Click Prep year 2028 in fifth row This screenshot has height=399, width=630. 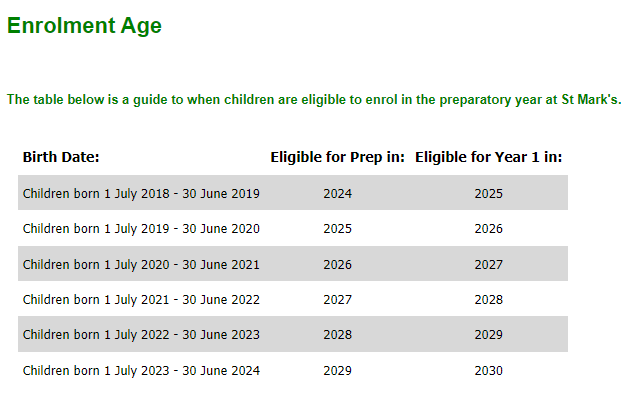click(338, 335)
